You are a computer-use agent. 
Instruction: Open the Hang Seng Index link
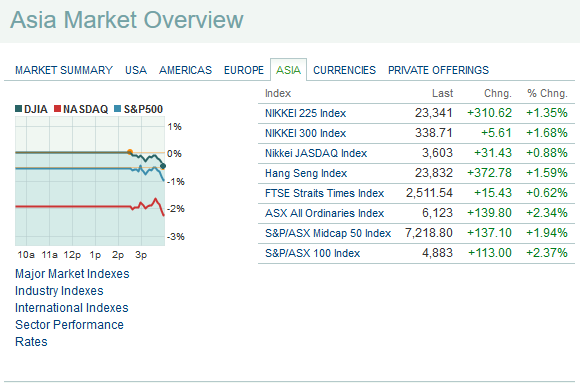coord(306,173)
